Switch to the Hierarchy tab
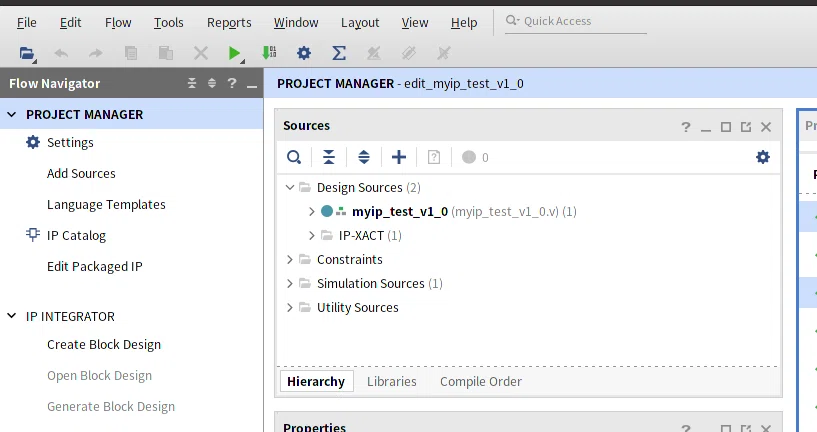The image size is (817, 432). (x=316, y=381)
